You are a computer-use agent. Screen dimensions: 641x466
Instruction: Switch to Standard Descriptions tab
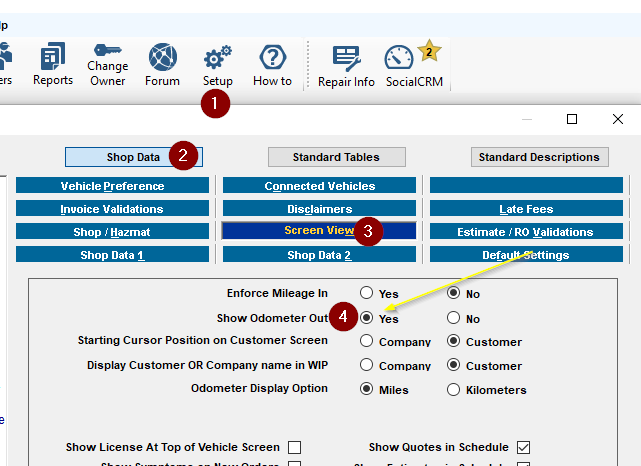point(540,157)
